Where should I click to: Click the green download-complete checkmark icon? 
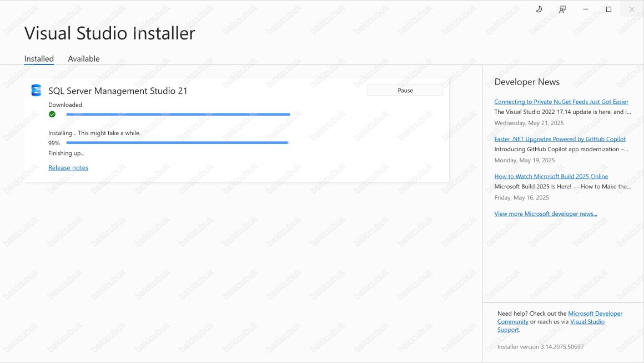(52, 114)
